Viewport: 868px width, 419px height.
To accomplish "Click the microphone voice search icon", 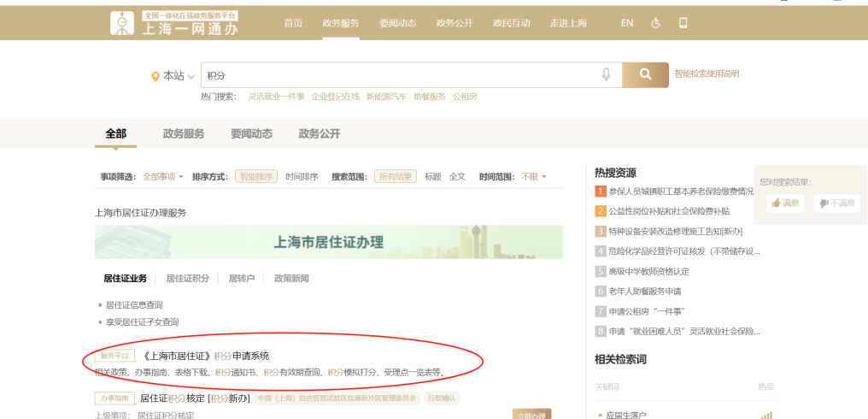I will [606, 75].
